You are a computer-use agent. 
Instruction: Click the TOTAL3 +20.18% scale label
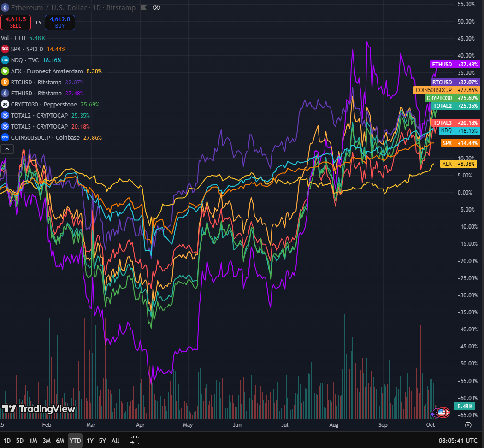pyautogui.click(x=455, y=123)
